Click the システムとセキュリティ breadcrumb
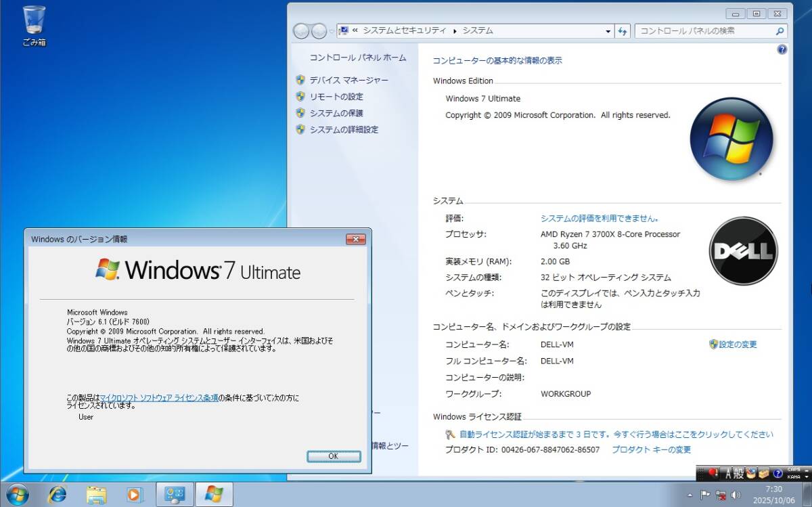Viewport: 812px width, 507px height. click(405, 30)
